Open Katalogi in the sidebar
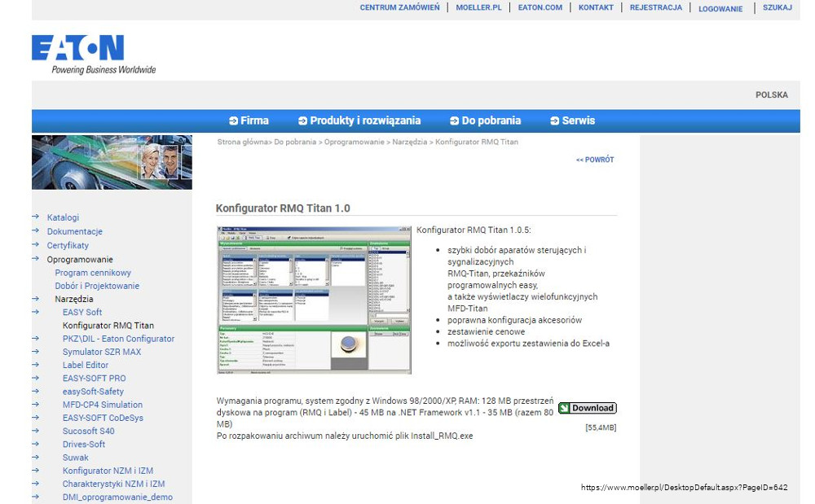The image size is (815, 504). coord(63,217)
